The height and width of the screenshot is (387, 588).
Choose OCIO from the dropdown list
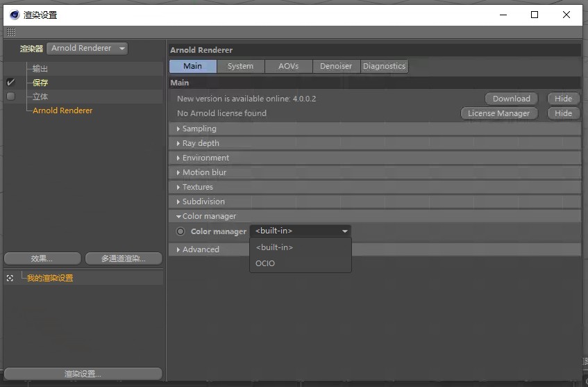301,263
